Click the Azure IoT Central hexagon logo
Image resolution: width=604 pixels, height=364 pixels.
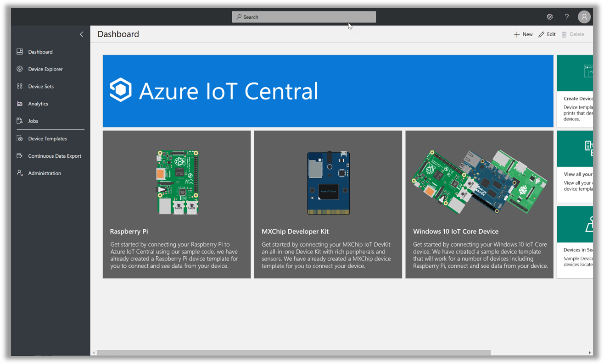pos(121,90)
